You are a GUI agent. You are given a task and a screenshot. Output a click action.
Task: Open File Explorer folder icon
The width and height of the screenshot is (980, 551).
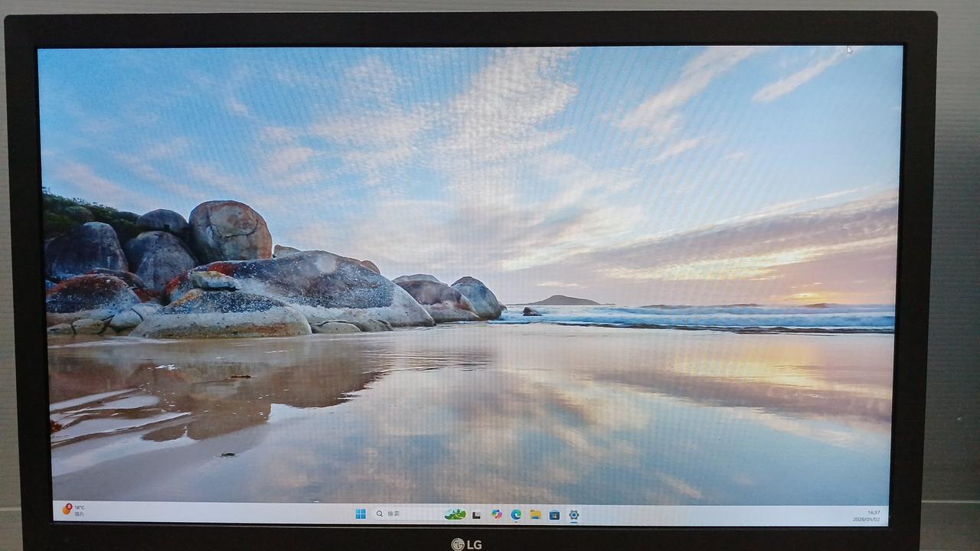(535, 515)
